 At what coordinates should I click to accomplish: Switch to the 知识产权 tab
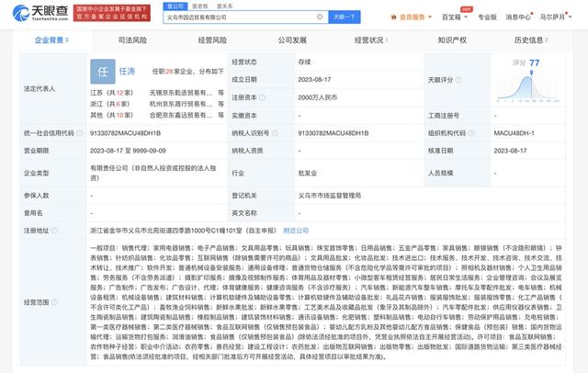pyautogui.click(x=452, y=40)
